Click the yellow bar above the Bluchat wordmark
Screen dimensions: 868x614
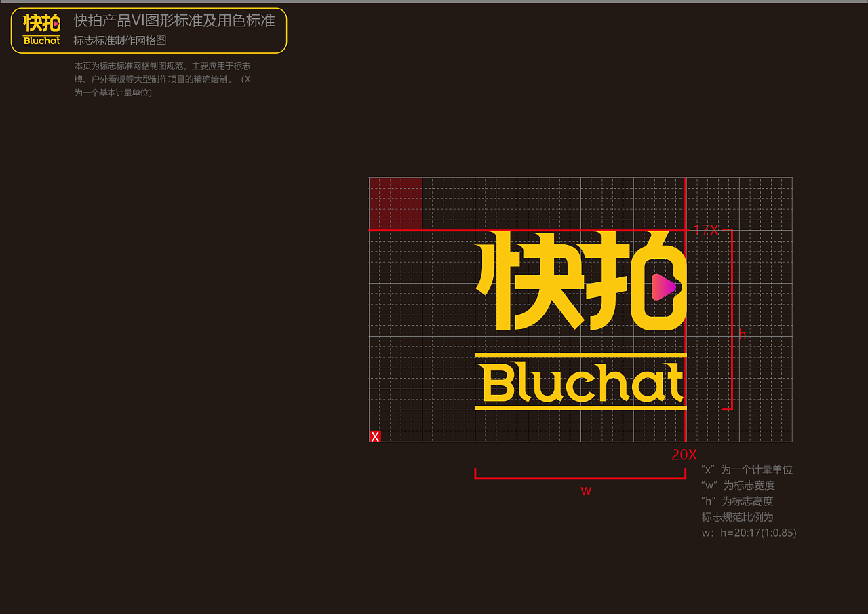[x=580, y=355]
